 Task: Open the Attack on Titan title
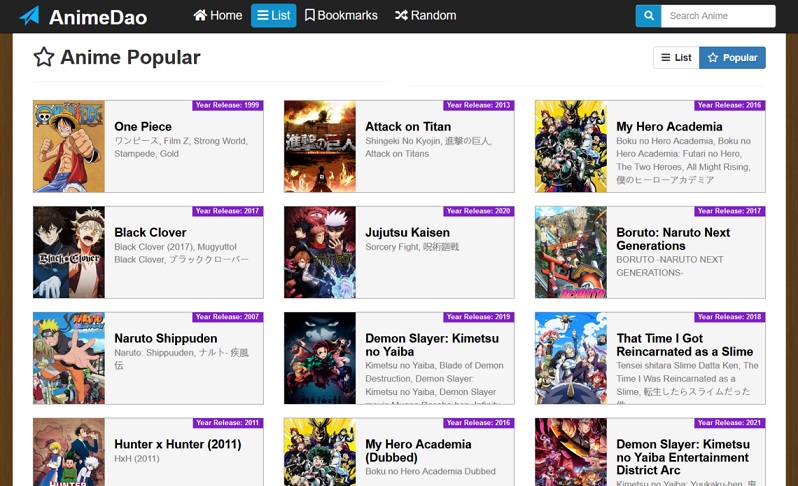408,127
